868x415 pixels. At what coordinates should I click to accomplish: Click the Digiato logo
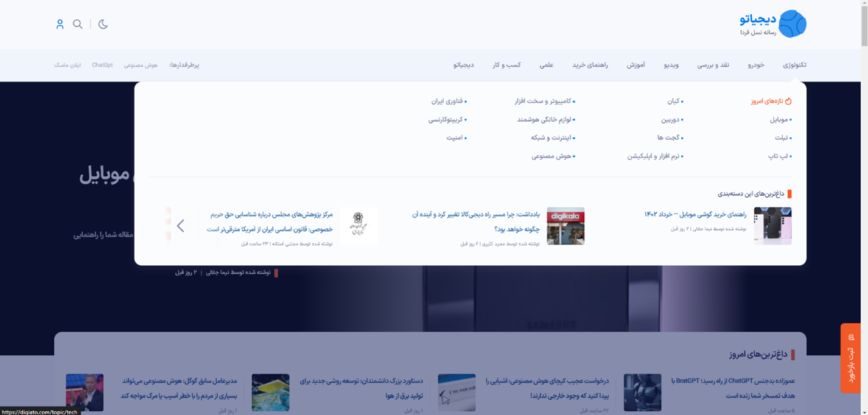click(x=773, y=24)
